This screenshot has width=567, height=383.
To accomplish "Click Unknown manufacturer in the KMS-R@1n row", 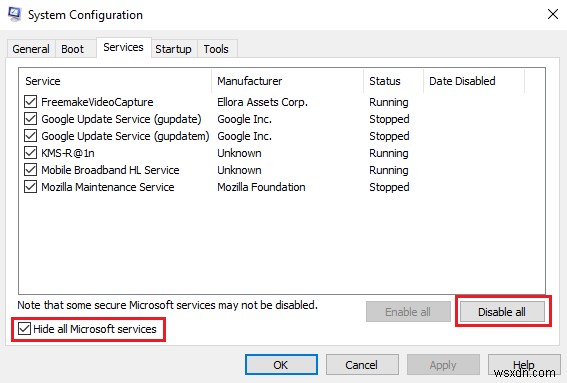I will [239, 153].
